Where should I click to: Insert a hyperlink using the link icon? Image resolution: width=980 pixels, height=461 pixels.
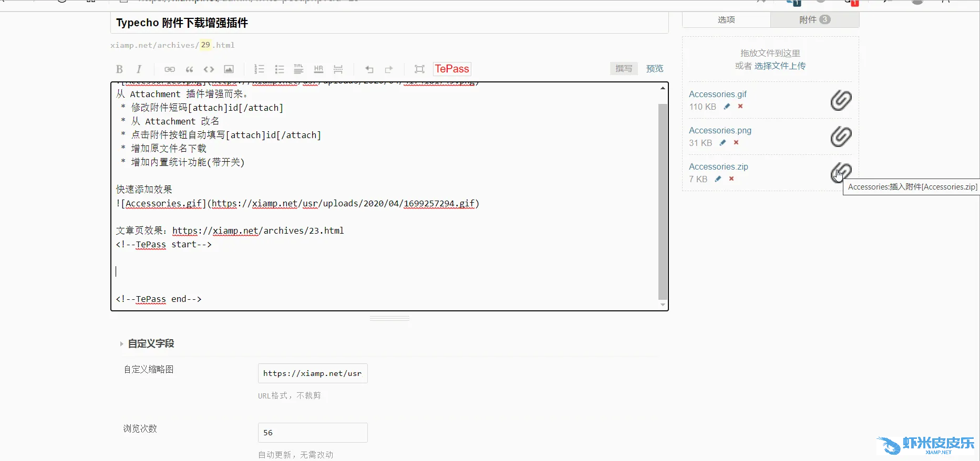coord(169,69)
